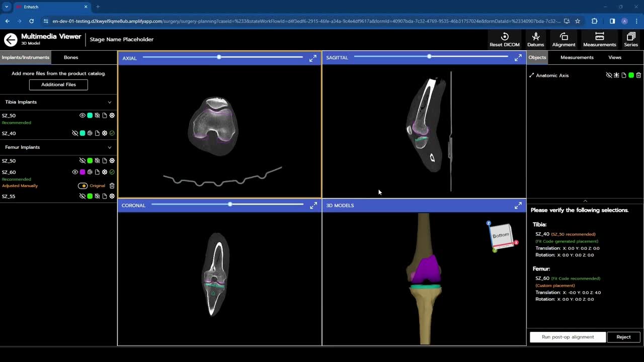
Task: Switch the SZ_60 Original toggle
Action: coord(83,186)
